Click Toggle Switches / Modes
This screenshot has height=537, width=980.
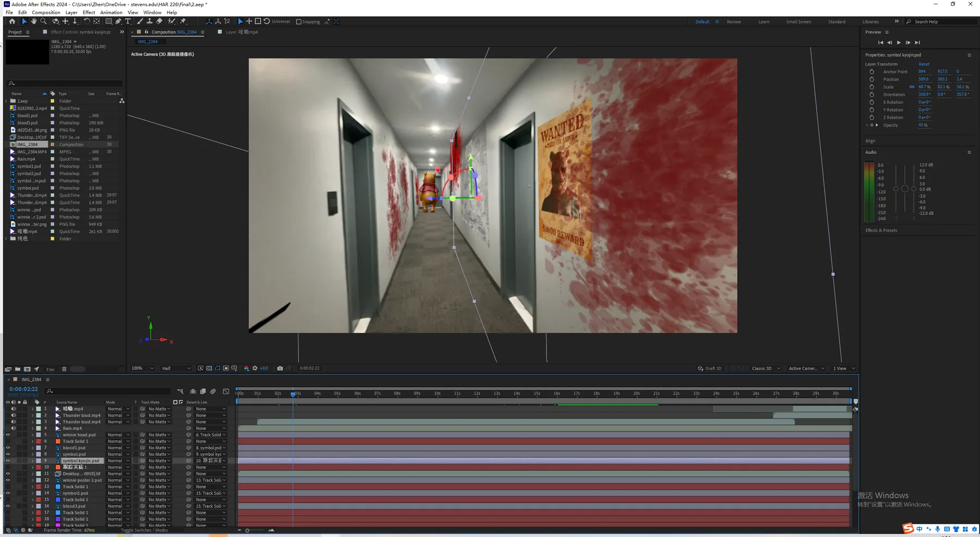coord(144,530)
